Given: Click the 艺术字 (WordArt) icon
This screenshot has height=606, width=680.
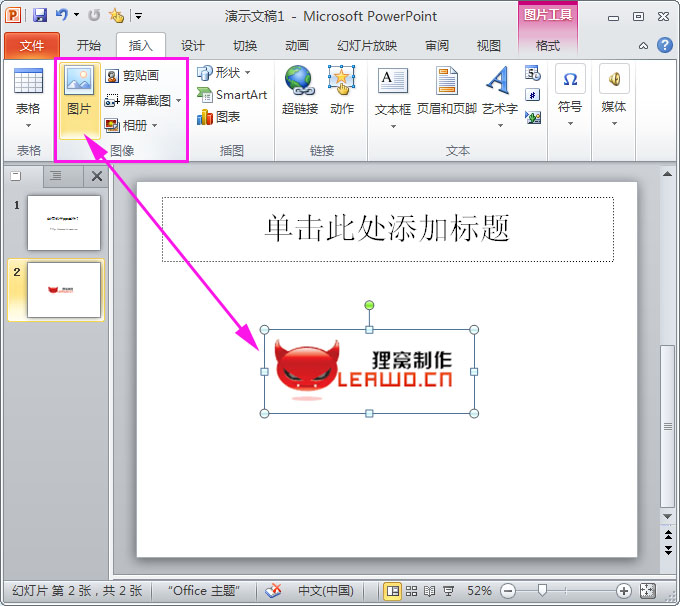Looking at the screenshot, I should 498,80.
